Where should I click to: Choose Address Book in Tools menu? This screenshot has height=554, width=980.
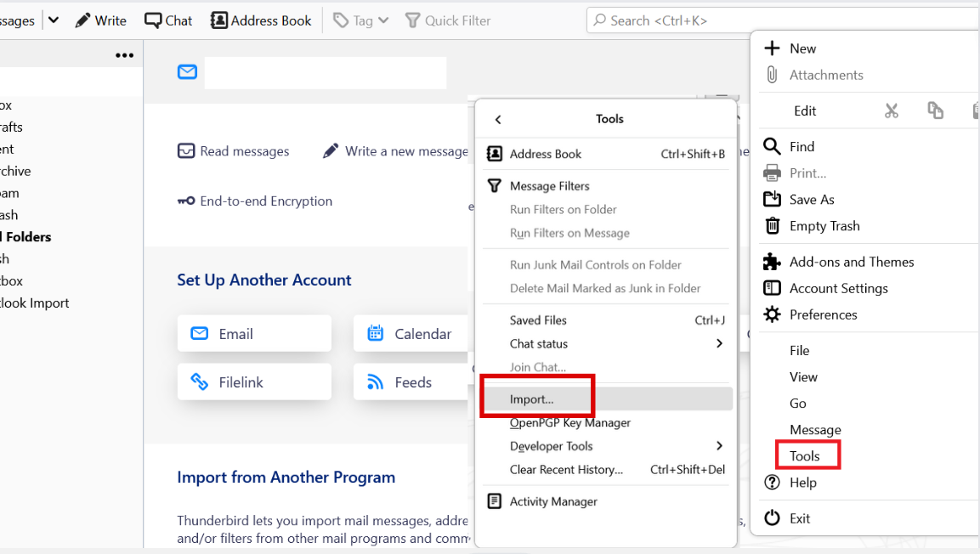[606, 154]
